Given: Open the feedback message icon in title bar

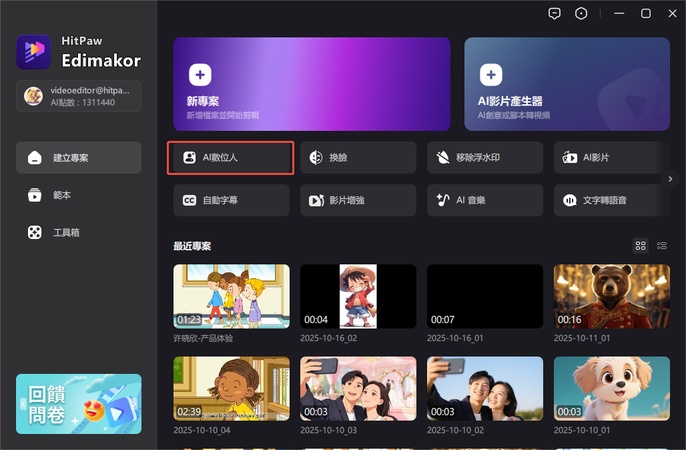Looking at the screenshot, I should coord(555,13).
